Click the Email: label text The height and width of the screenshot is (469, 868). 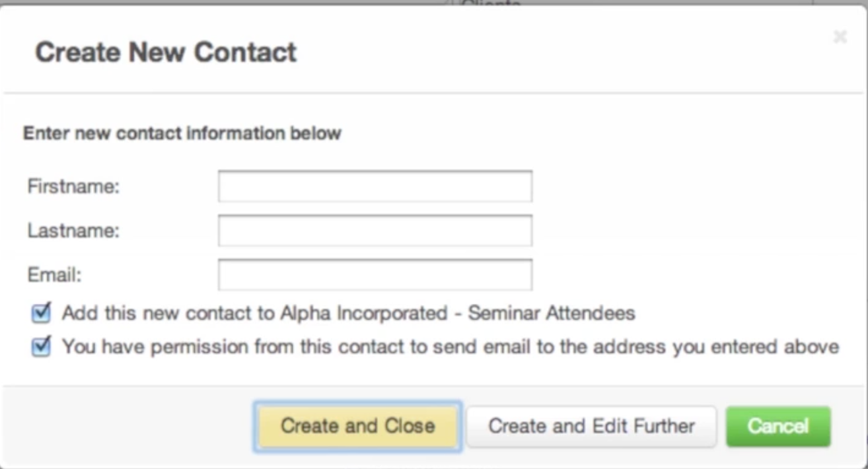tap(54, 275)
